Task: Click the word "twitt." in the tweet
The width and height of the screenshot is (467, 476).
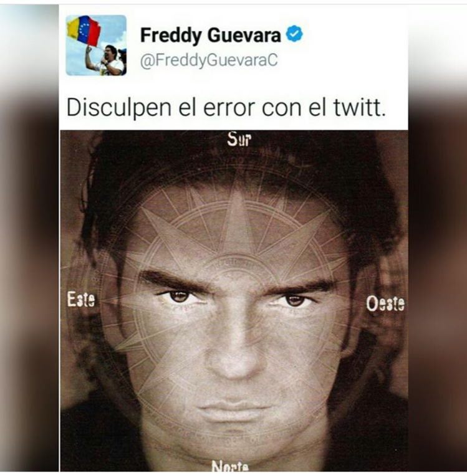Action: 359,108
